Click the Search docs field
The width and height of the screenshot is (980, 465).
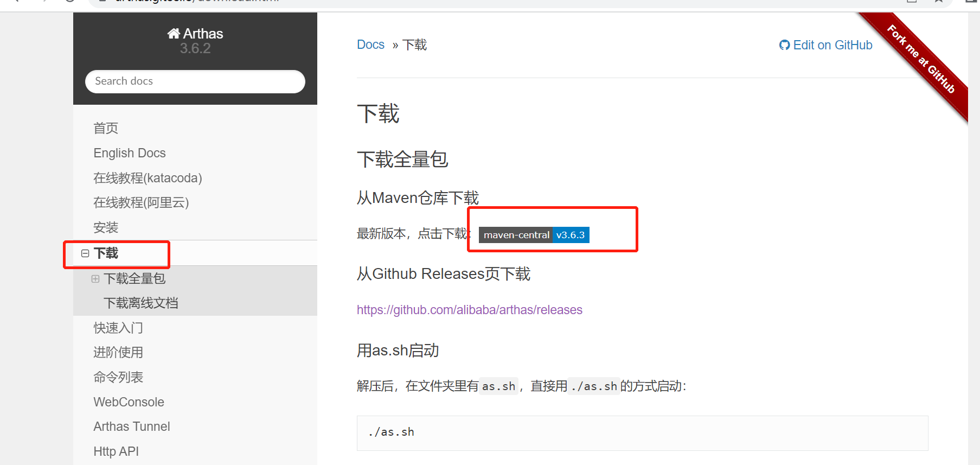pyautogui.click(x=195, y=81)
